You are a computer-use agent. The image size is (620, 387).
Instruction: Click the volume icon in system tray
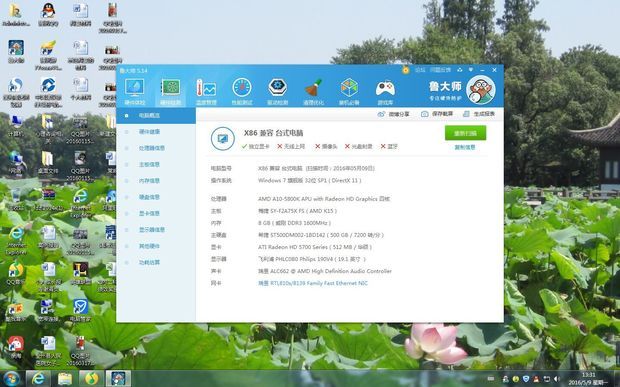(557, 379)
